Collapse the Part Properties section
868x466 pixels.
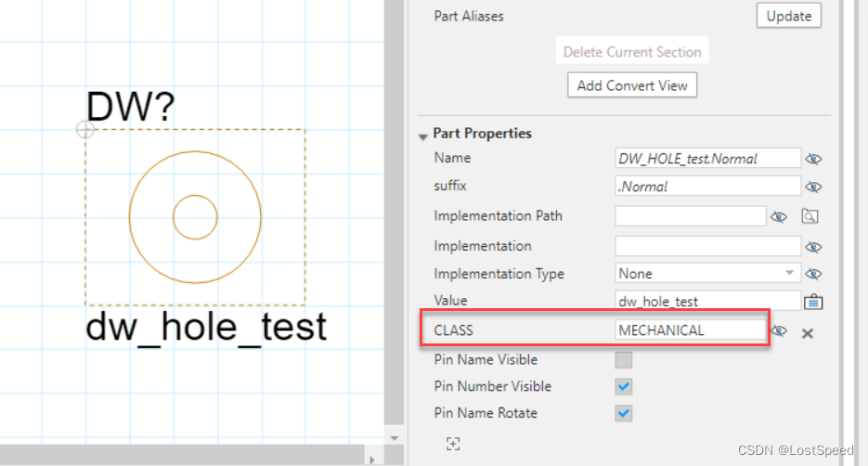(423, 135)
